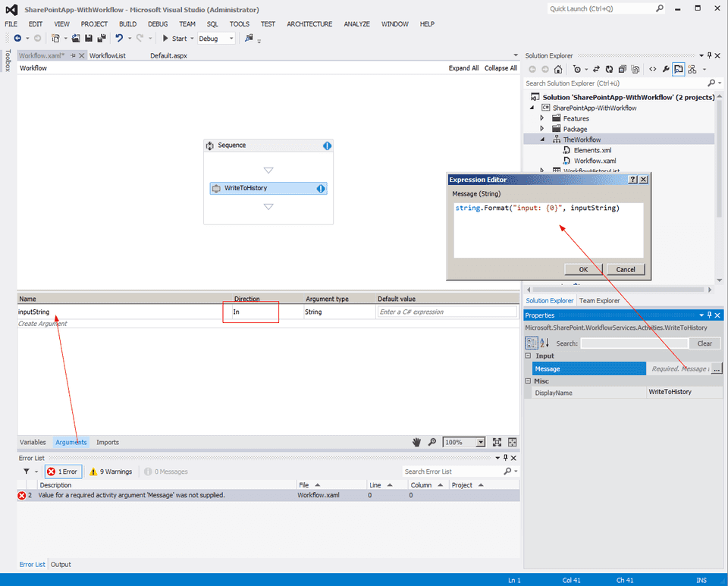Click Home in the Solution Explorer toolbar
Viewport: 728px width, 586px height.
[x=557, y=69]
